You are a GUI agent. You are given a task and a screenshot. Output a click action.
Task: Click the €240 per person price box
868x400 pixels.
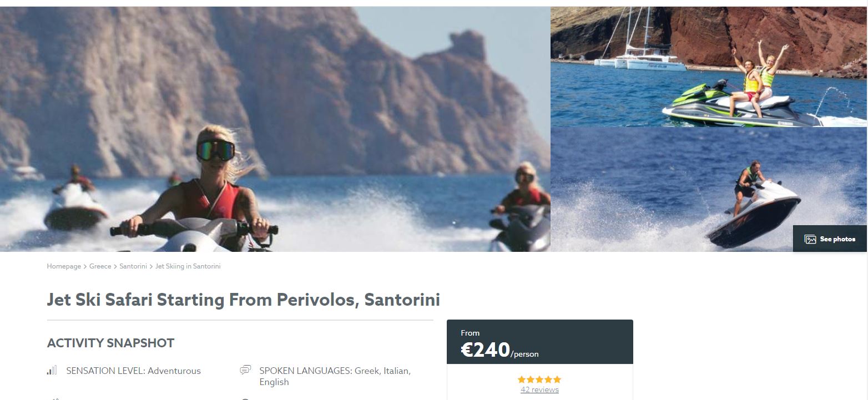click(x=540, y=342)
